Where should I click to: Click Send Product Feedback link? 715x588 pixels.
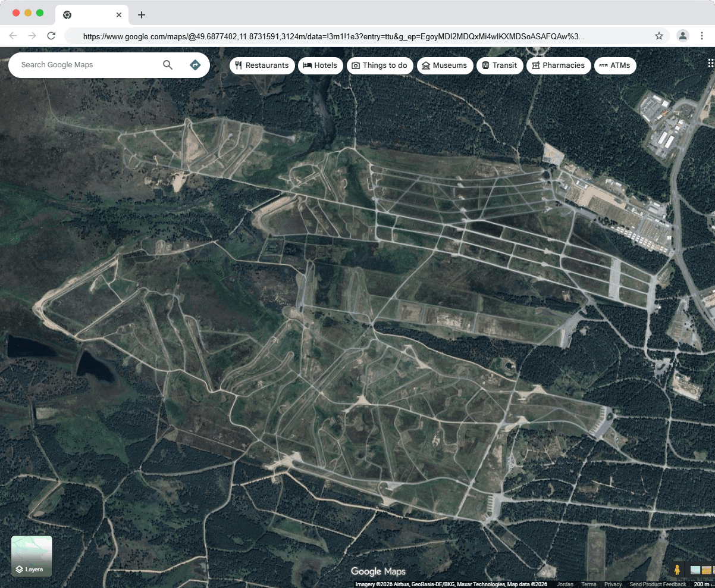[x=657, y=584]
